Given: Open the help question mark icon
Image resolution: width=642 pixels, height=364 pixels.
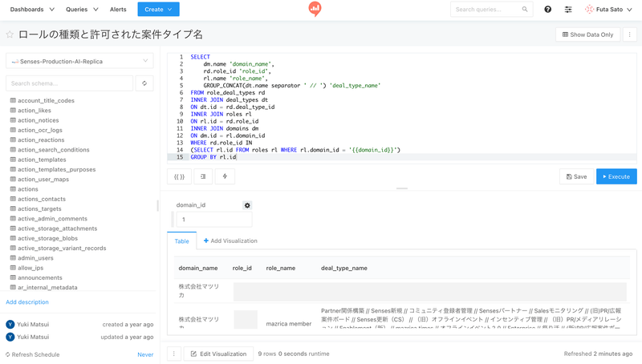Looking at the screenshot, I should (x=547, y=10).
